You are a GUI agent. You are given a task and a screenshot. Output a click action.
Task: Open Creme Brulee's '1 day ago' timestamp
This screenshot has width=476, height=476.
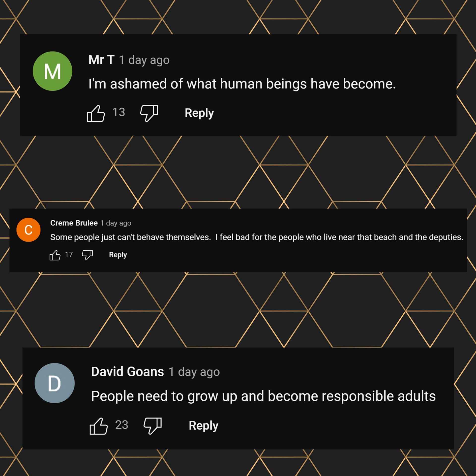point(116,223)
